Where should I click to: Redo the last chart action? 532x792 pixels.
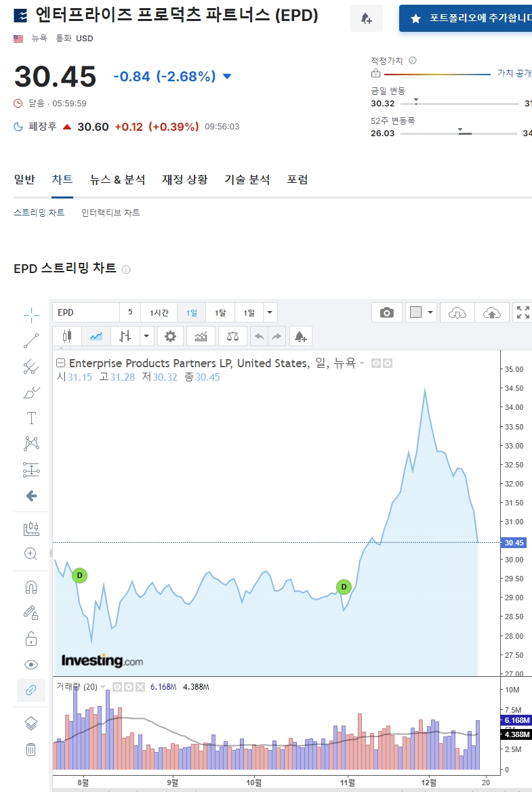pos(277,337)
